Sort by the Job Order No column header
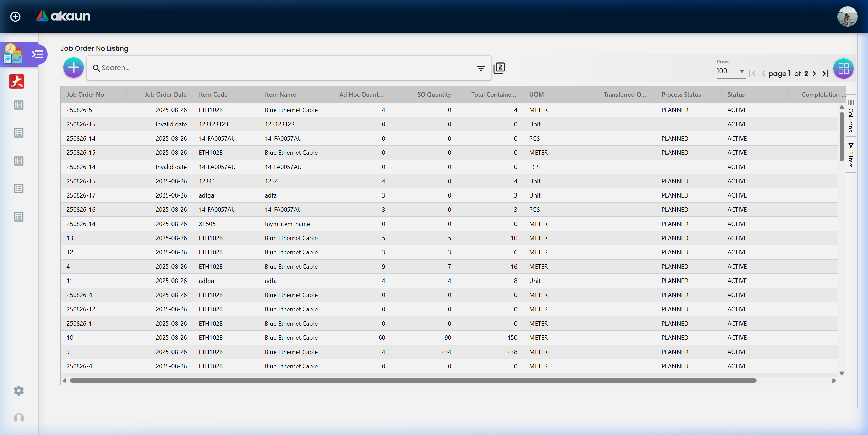The height and width of the screenshot is (435, 868). coord(85,94)
